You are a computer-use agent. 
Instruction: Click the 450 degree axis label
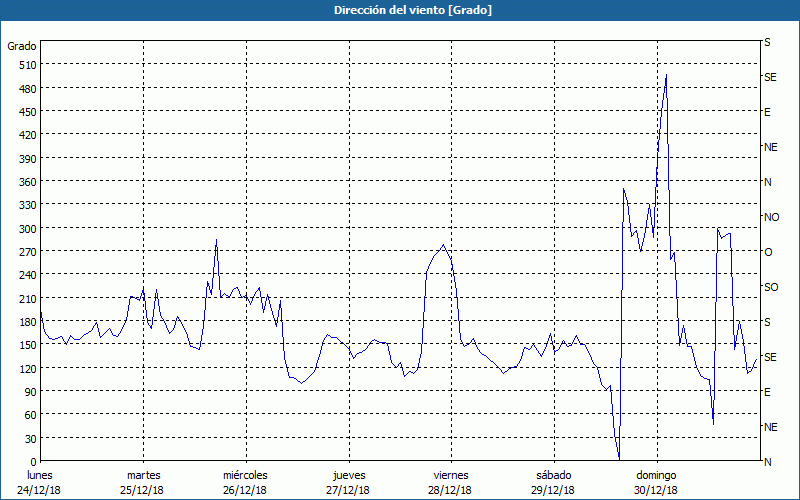pyautogui.click(x=28, y=112)
